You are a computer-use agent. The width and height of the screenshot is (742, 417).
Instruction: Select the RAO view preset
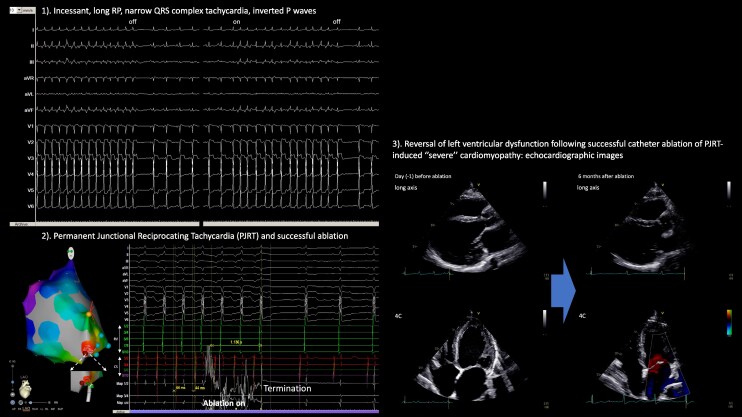click(x=19, y=409)
